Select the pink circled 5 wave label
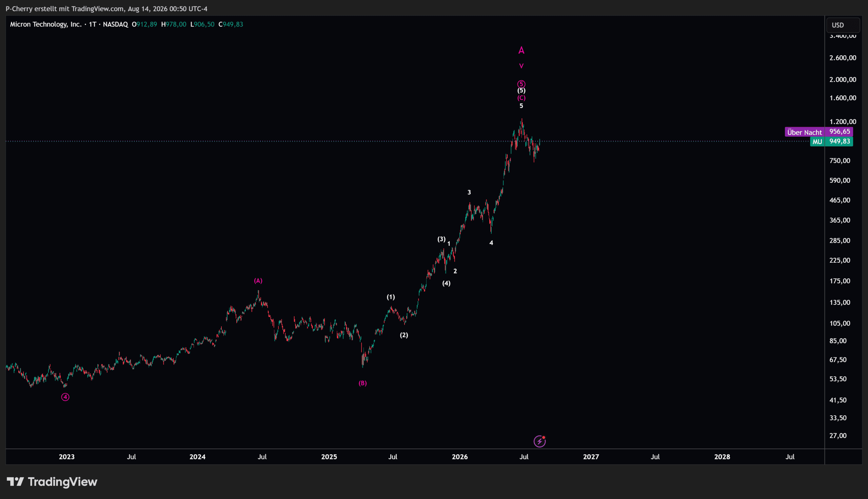 coord(521,84)
